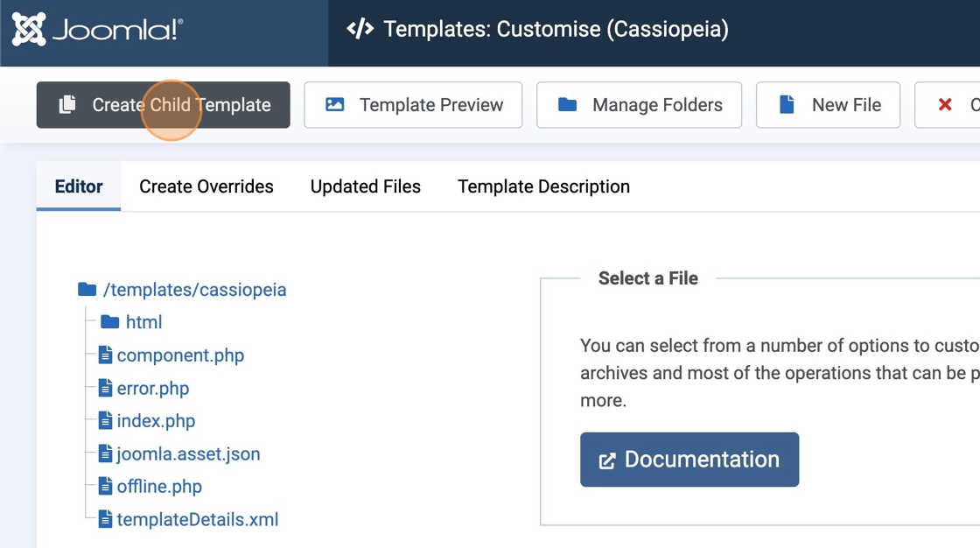Viewport: 980px width, 548px height.
Task: Open the Updated Files tab
Action: (365, 186)
